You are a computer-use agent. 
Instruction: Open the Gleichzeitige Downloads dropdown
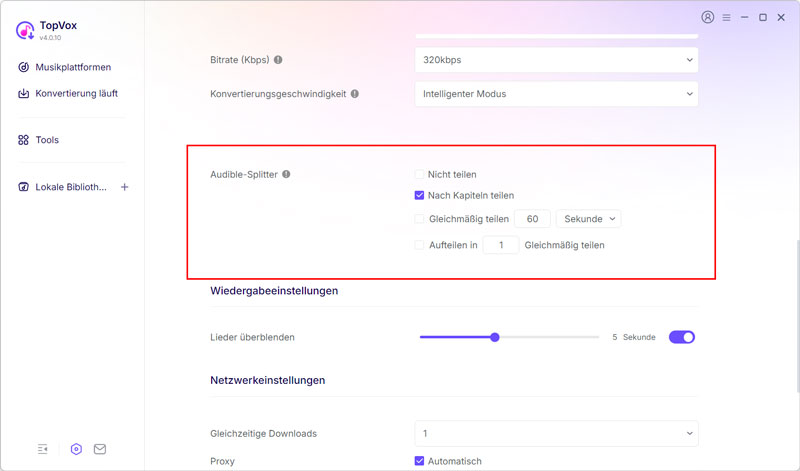(x=556, y=433)
